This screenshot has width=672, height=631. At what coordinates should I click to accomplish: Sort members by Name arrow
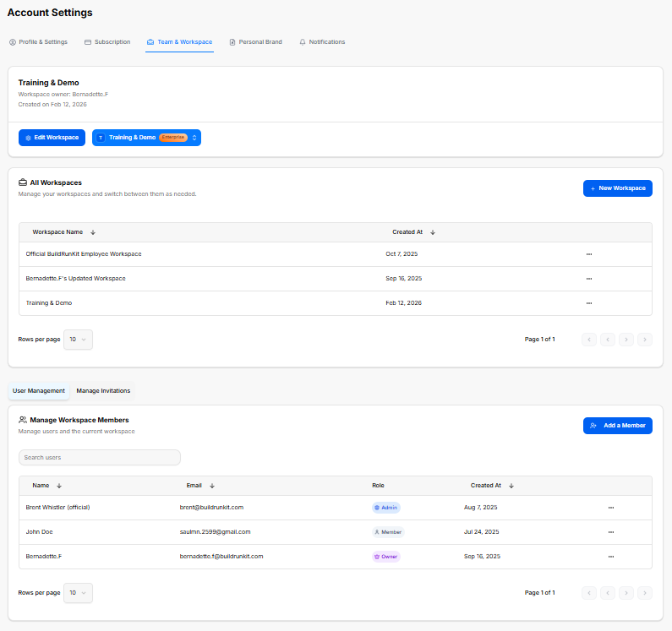tap(59, 486)
